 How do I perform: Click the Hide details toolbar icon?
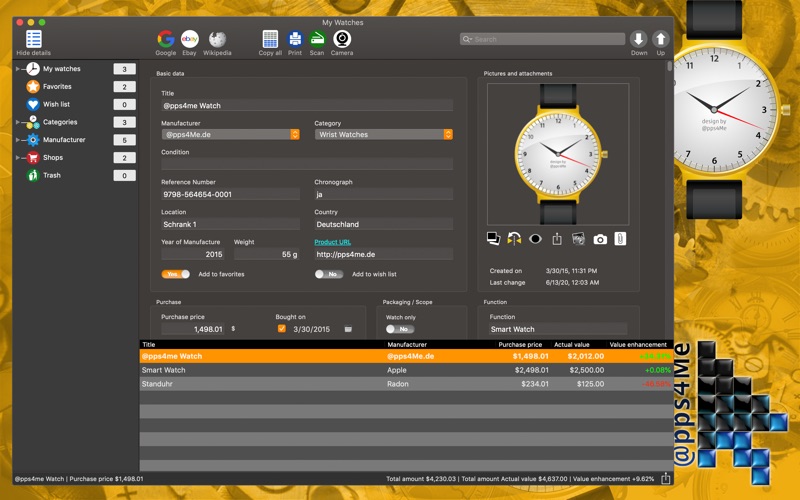tap(34, 39)
